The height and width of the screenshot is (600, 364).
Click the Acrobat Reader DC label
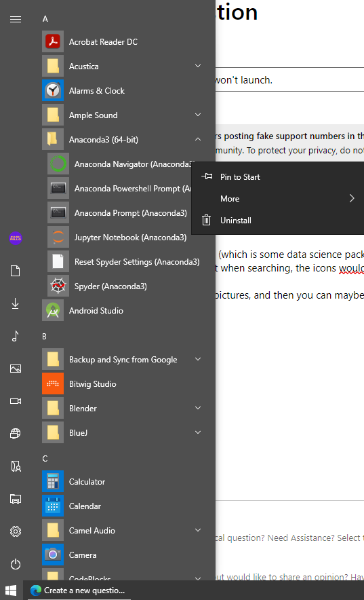[x=104, y=42]
